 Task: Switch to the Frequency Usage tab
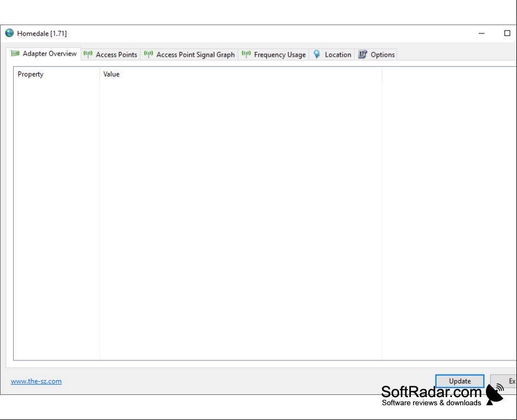[x=273, y=55]
